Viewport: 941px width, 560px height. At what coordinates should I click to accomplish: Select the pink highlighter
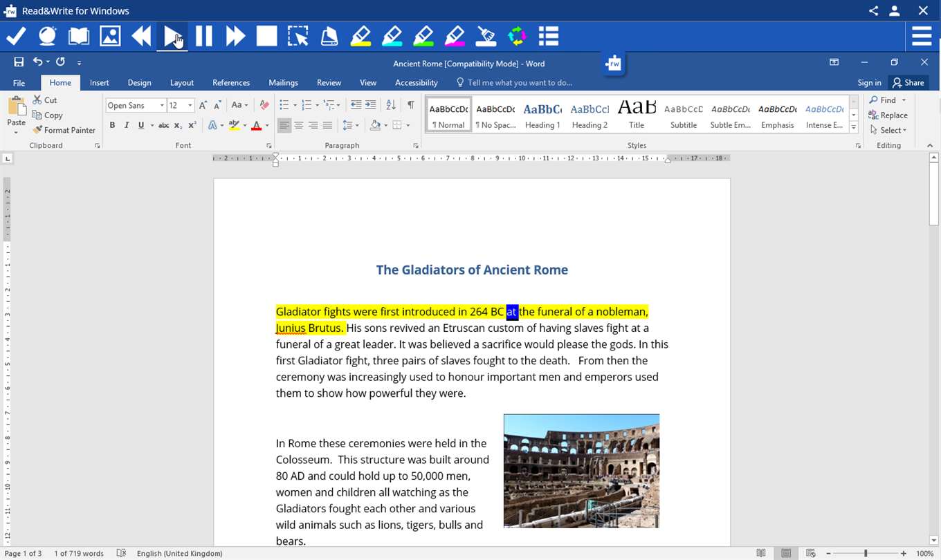point(455,36)
